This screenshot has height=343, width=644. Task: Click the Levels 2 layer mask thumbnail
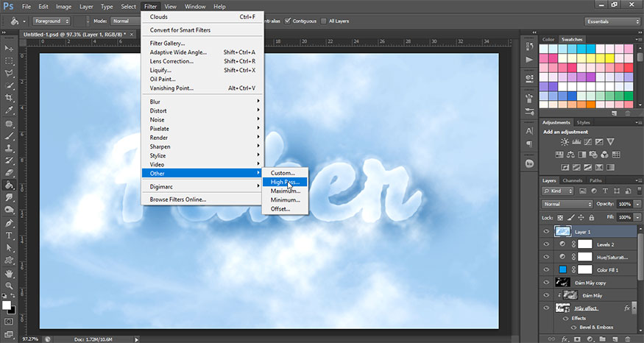pos(585,244)
